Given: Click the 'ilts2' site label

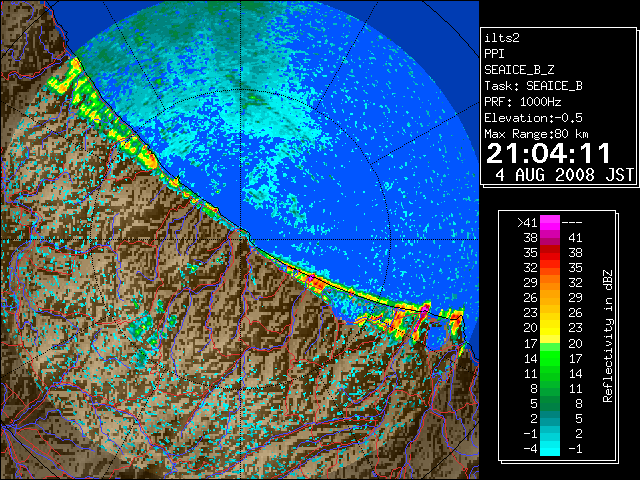Looking at the screenshot, I should [502, 38].
